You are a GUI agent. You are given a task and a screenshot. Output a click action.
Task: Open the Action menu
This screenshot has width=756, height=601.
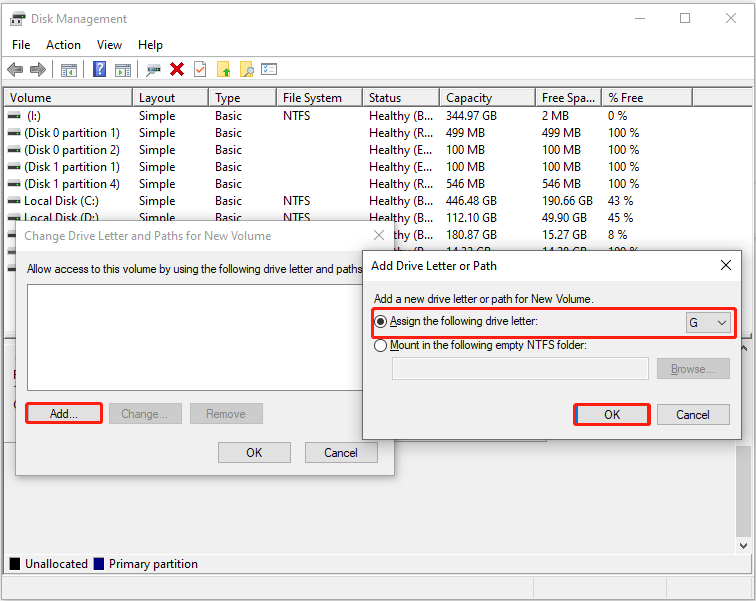tap(63, 45)
